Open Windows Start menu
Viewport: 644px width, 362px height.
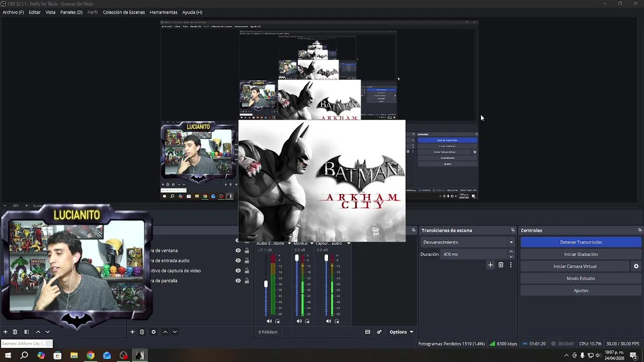click(8, 355)
